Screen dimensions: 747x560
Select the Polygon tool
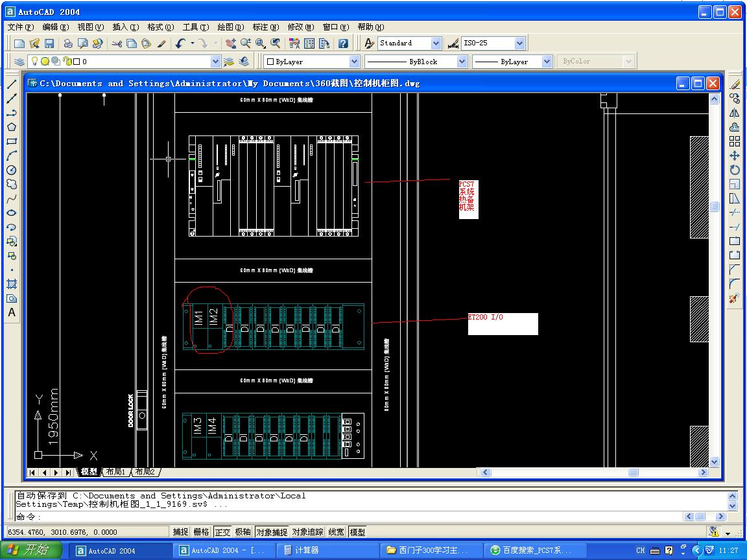point(12,127)
